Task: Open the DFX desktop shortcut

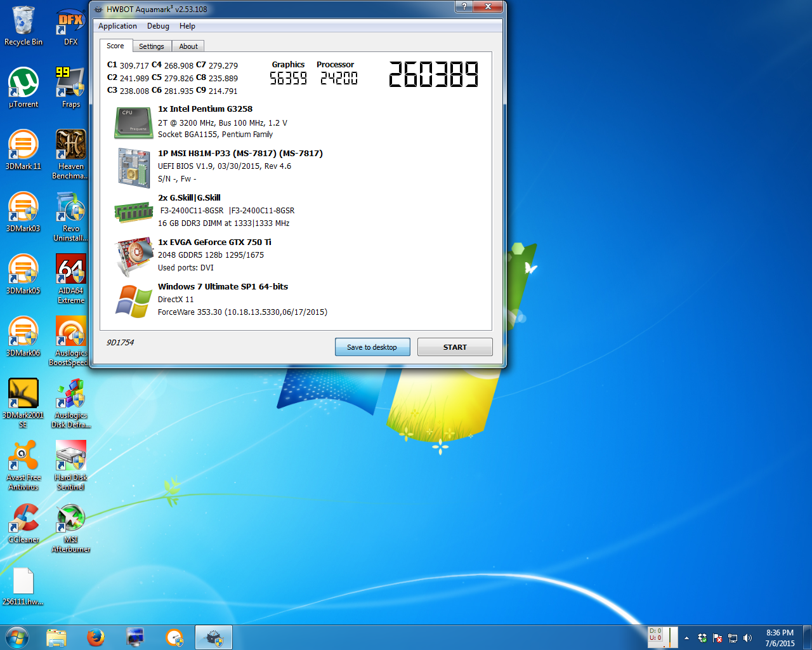Action: coord(71,26)
